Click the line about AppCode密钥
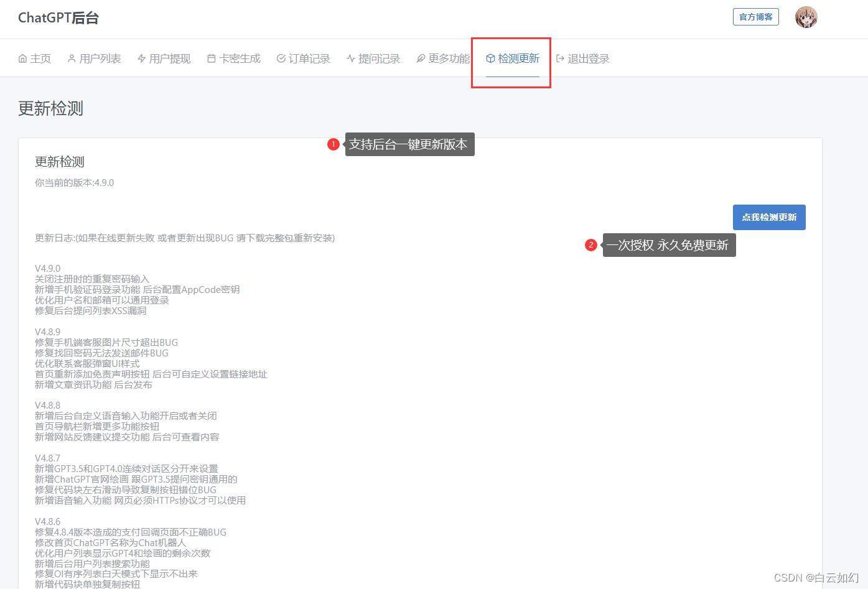The width and height of the screenshot is (868, 589). [137, 290]
